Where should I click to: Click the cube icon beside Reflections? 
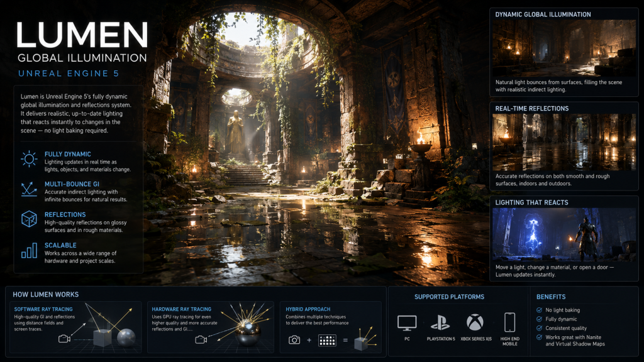(x=29, y=219)
